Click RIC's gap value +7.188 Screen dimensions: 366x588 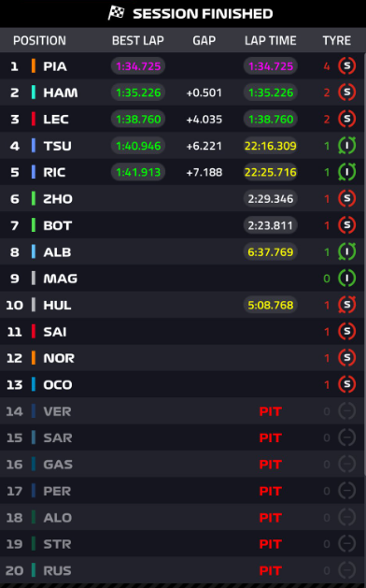pos(204,173)
